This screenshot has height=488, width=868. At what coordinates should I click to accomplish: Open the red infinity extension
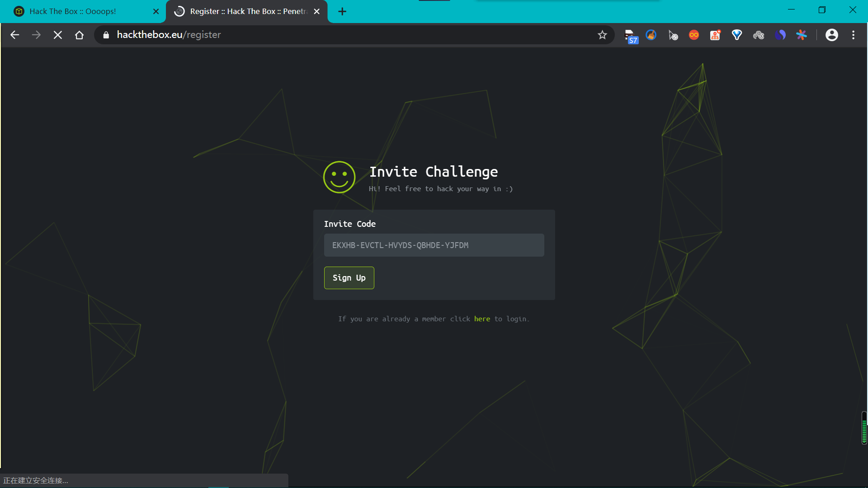(x=694, y=35)
